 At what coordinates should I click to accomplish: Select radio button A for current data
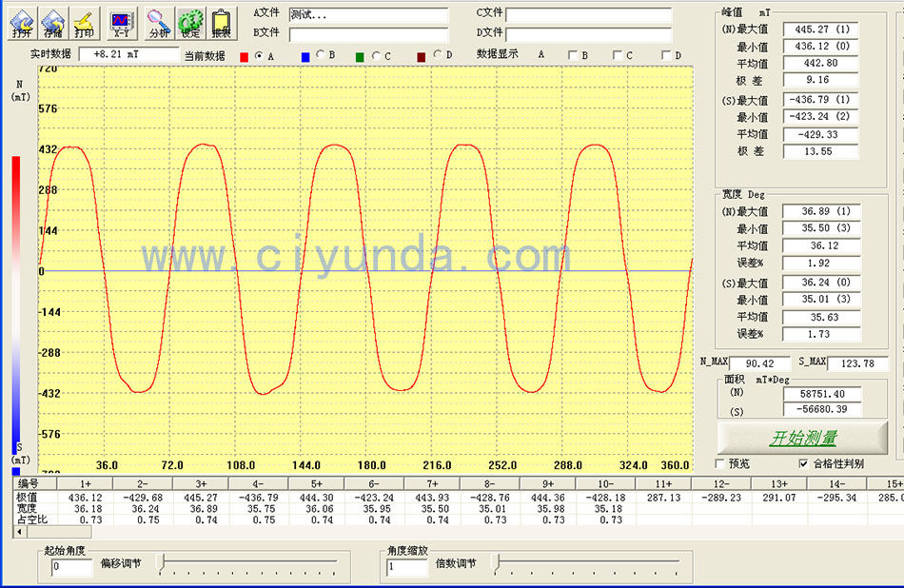tap(259, 55)
